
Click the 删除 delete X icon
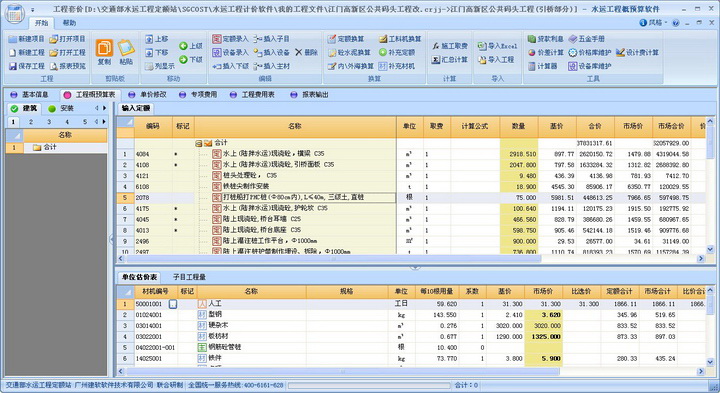pyautogui.click(x=298, y=52)
